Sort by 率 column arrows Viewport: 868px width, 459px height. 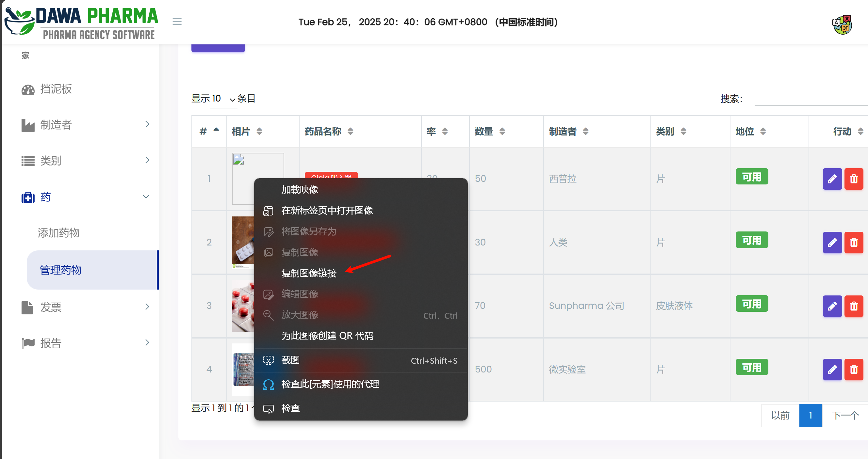pyautogui.click(x=445, y=131)
